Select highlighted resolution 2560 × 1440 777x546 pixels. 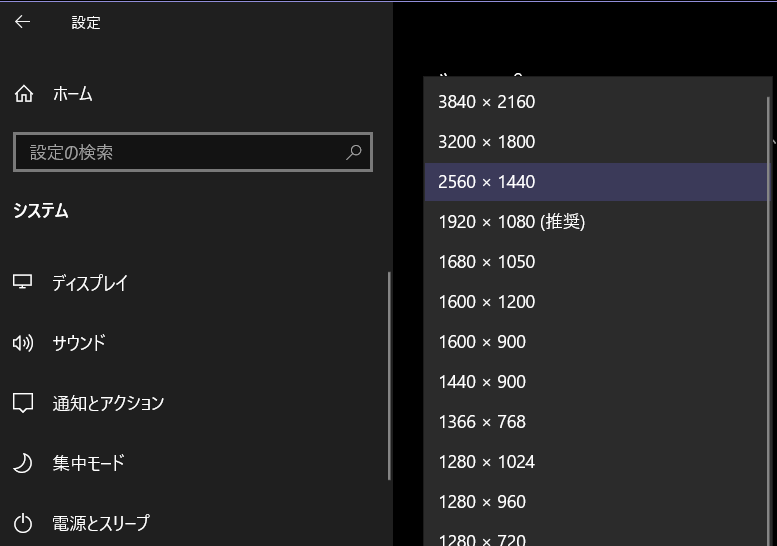[x=595, y=182]
